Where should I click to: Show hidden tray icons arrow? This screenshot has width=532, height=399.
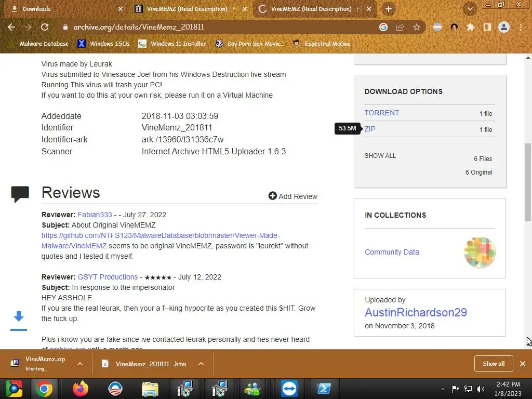(443, 389)
